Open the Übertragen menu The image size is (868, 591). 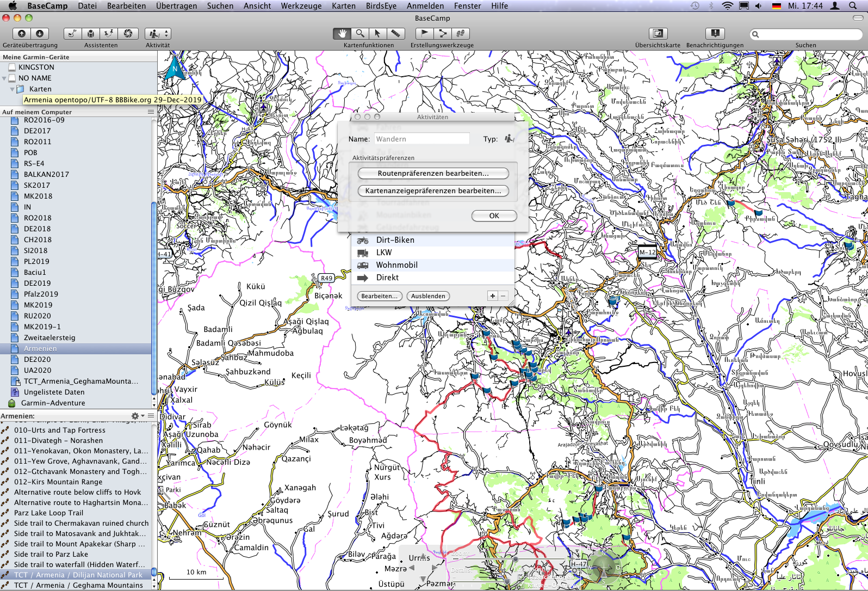(x=176, y=6)
